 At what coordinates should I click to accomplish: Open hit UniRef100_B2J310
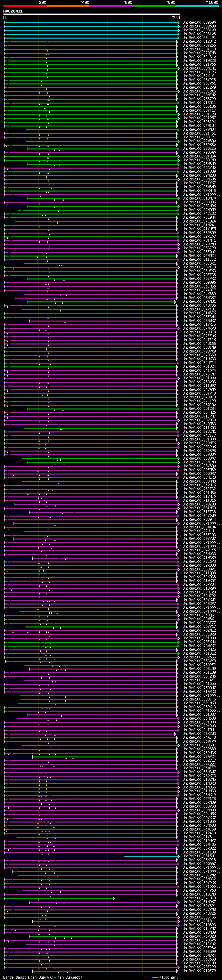(x=199, y=57)
